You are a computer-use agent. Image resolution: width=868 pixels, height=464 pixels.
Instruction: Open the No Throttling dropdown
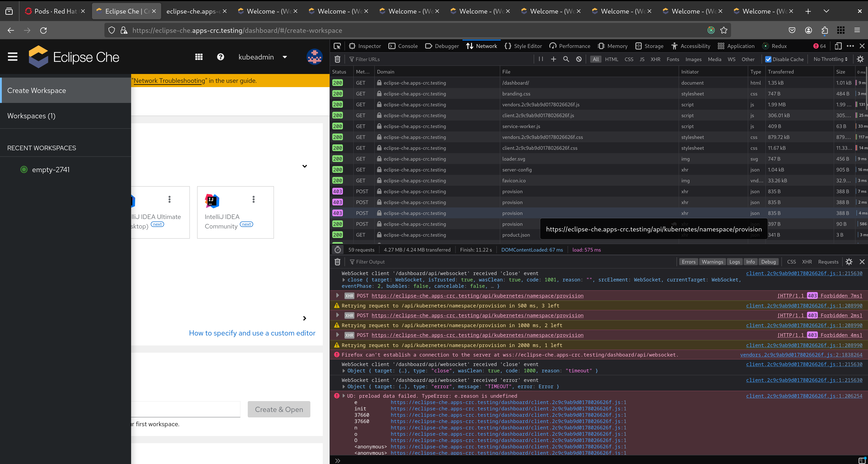(x=830, y=59)
